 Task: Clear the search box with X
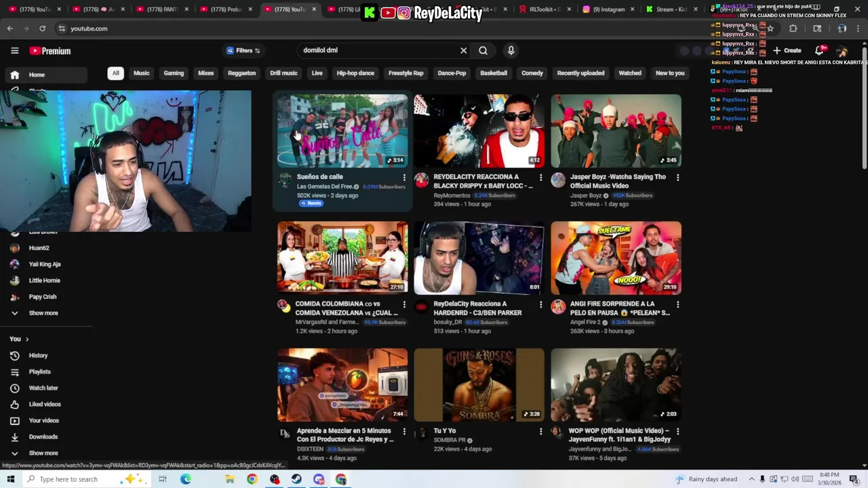point(464,50)
